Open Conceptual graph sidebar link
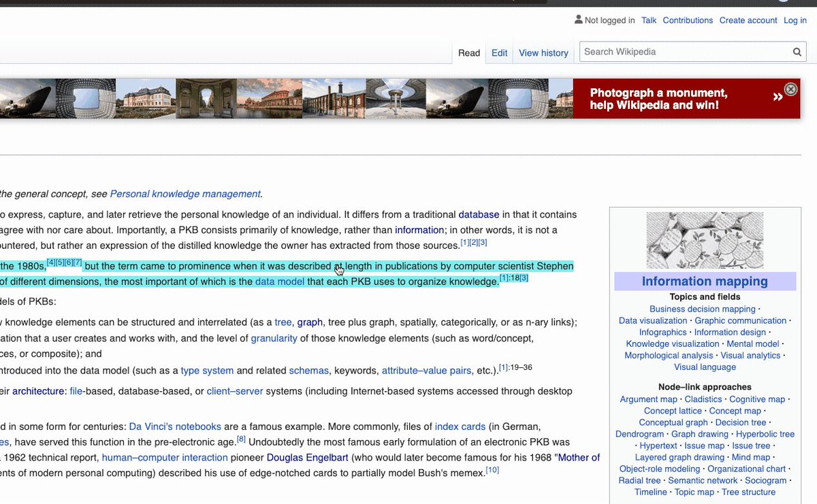The width and height of the screenshot is (817, 504). click(x=673, y=422)
